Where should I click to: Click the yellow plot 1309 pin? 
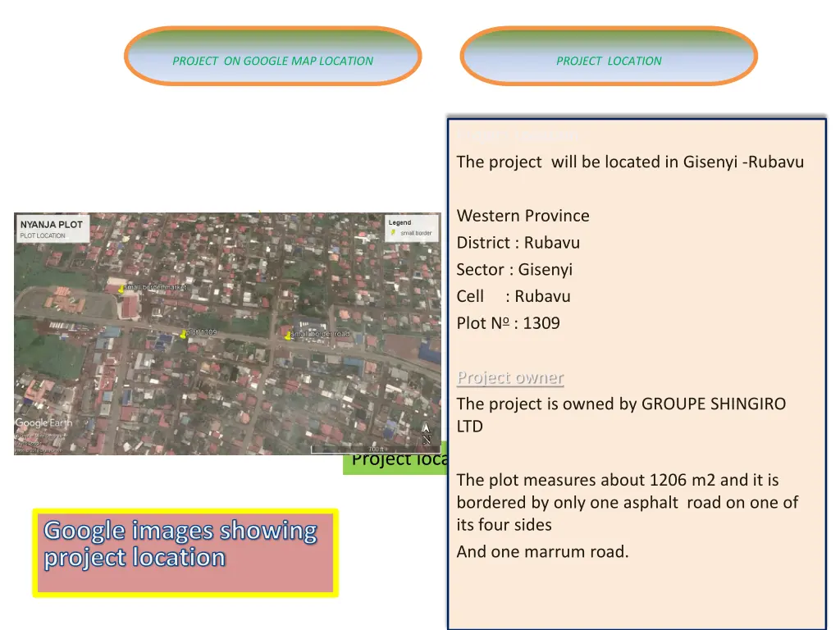(x=183, y=335)
